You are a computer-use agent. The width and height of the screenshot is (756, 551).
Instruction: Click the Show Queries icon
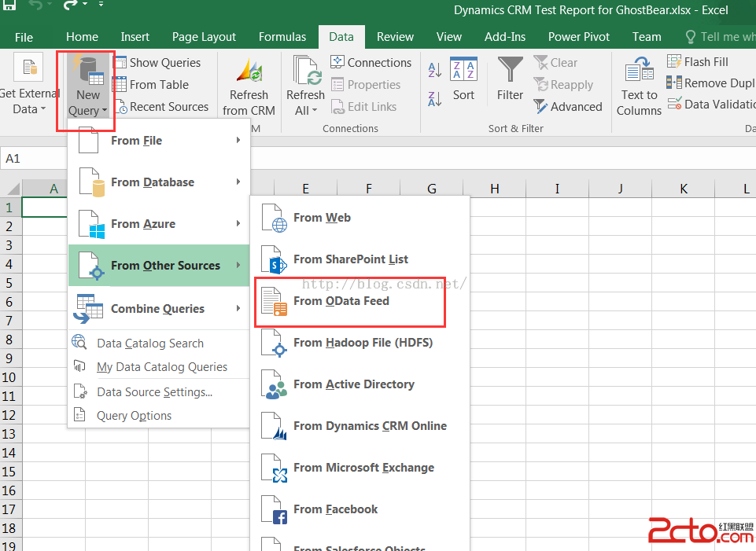tap(120, 63)
